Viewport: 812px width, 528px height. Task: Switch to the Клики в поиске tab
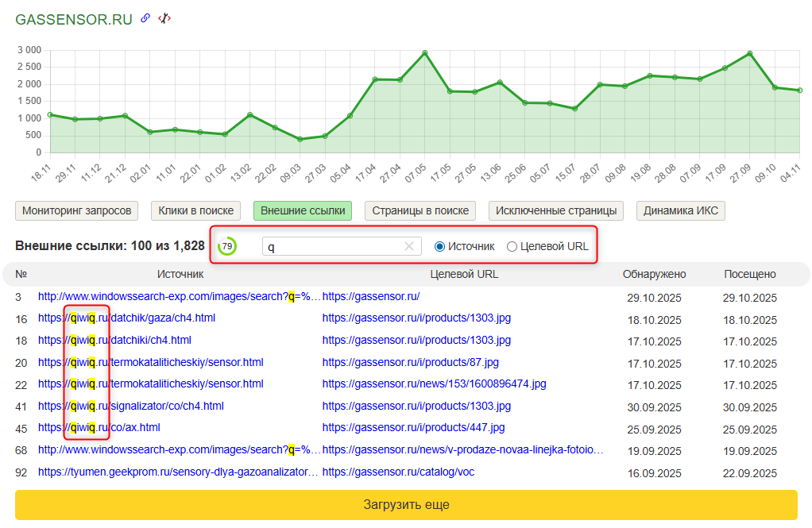tap(195, 210)
